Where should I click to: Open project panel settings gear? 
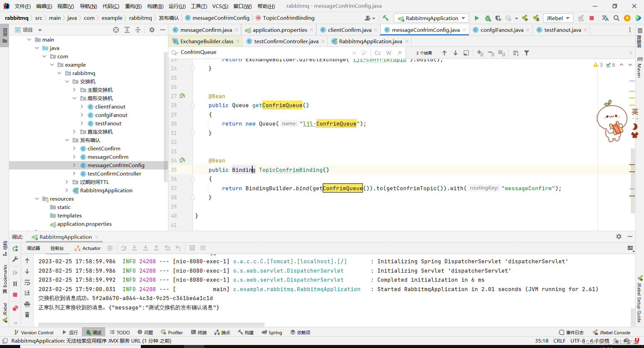click(x=152, y=30)
